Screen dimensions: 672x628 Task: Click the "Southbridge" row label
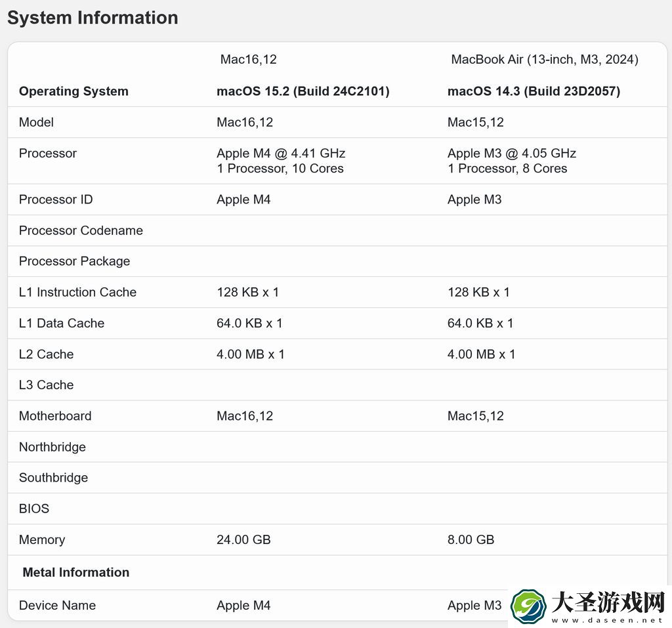click(x=54, y=478)
